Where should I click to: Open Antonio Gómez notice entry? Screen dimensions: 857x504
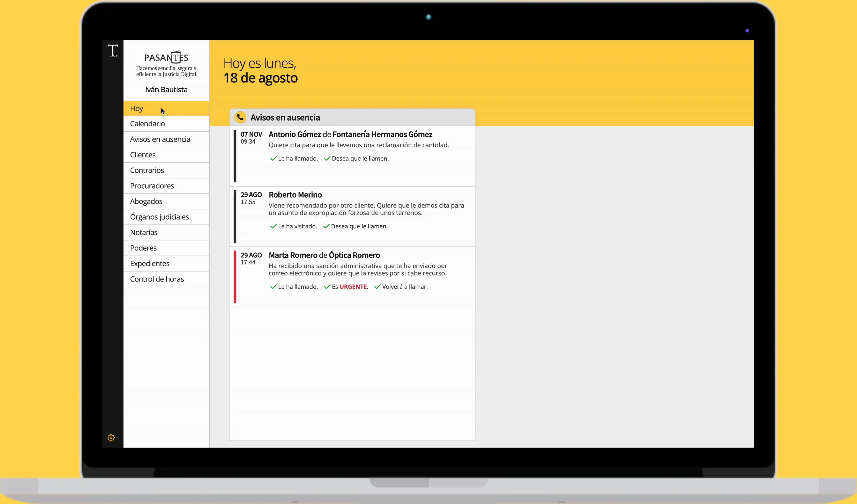pyautogui.click(x=350, y=135)
